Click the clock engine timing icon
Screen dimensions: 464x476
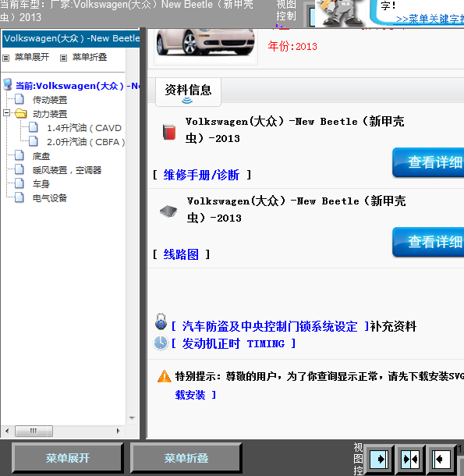click(x=160, y=343)
